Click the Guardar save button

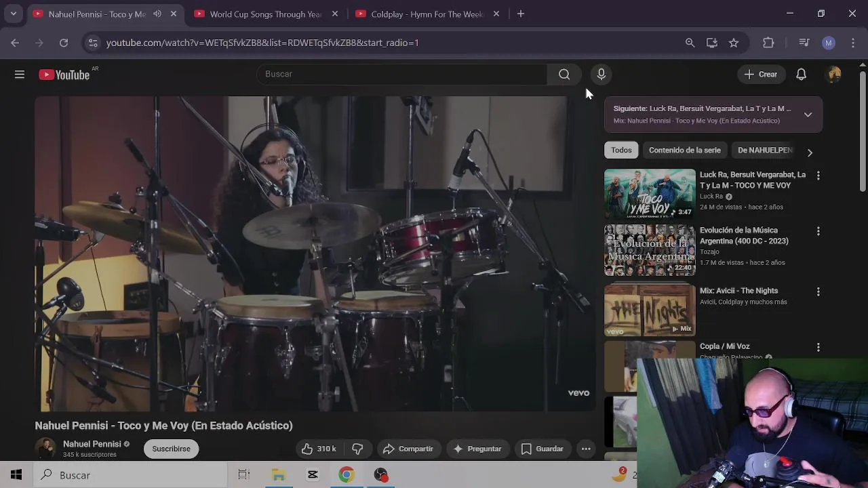[x=542, y=449]
